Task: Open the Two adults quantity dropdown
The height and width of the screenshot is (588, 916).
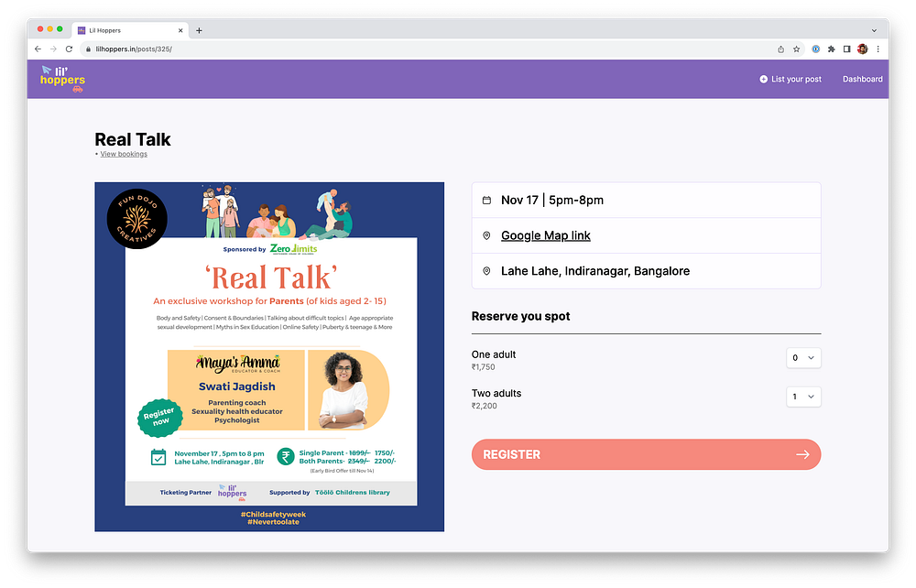Action: pyautogui.click(x=803, y=397)
